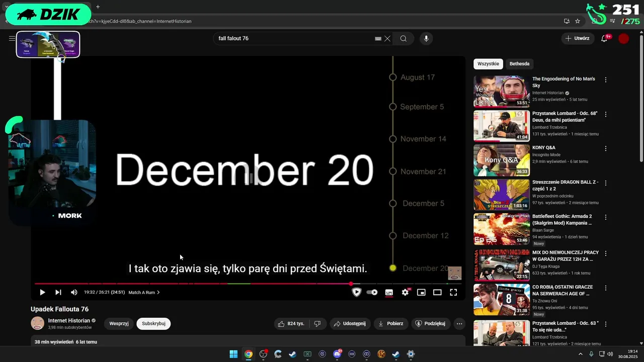This screenshot has width=644, height=362.
Task: Enable theater mode view
Action: click(x=437, y=292)
